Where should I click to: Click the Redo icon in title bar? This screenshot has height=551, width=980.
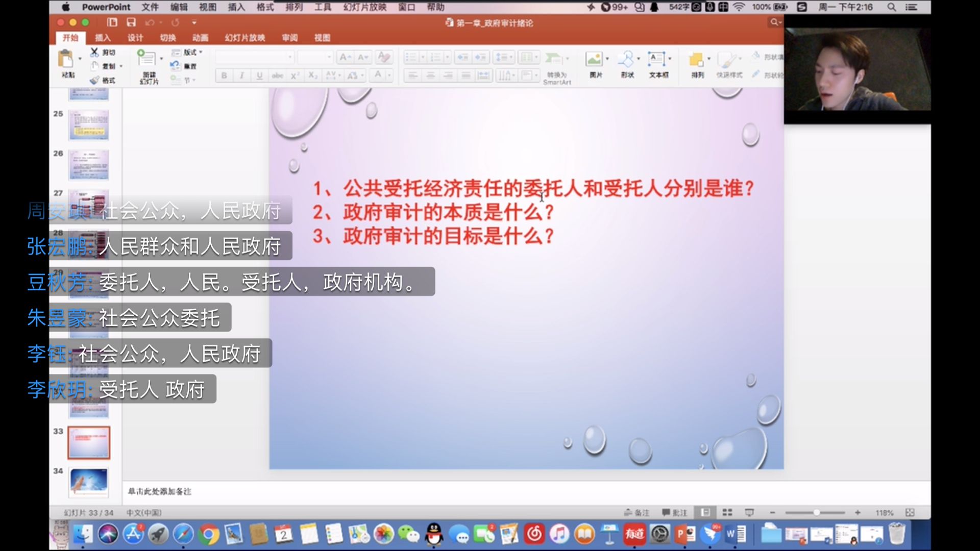click(x=175, y=22)
